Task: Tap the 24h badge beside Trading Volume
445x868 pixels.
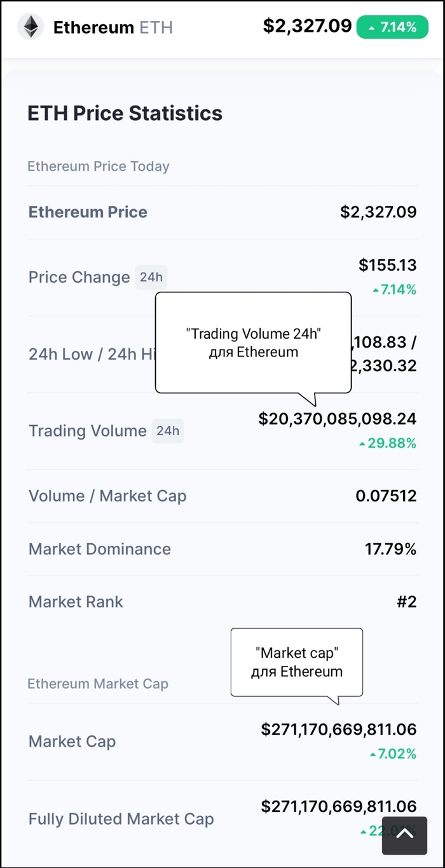Action: pos(168,431)
